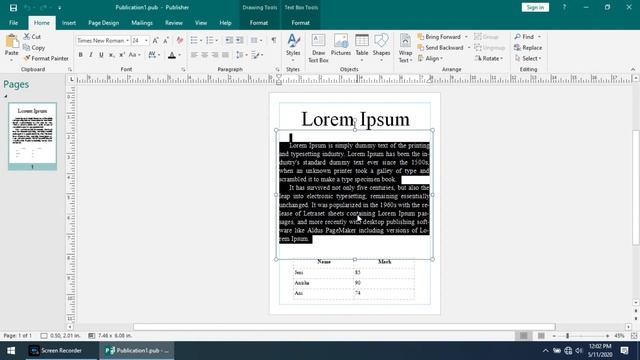This screenshot has height=360, width=640.
Task: Switch to the Review tab
Action: tap(173, 23)
